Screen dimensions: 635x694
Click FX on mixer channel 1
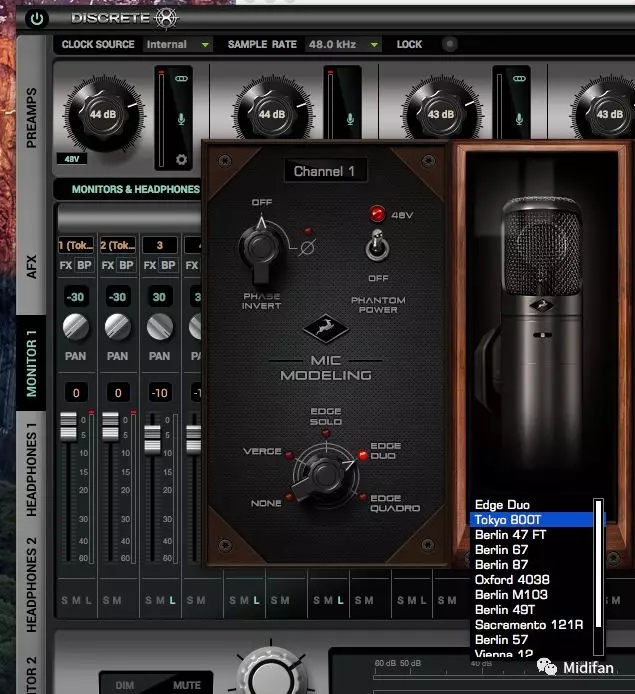click(x=66, y=265)
